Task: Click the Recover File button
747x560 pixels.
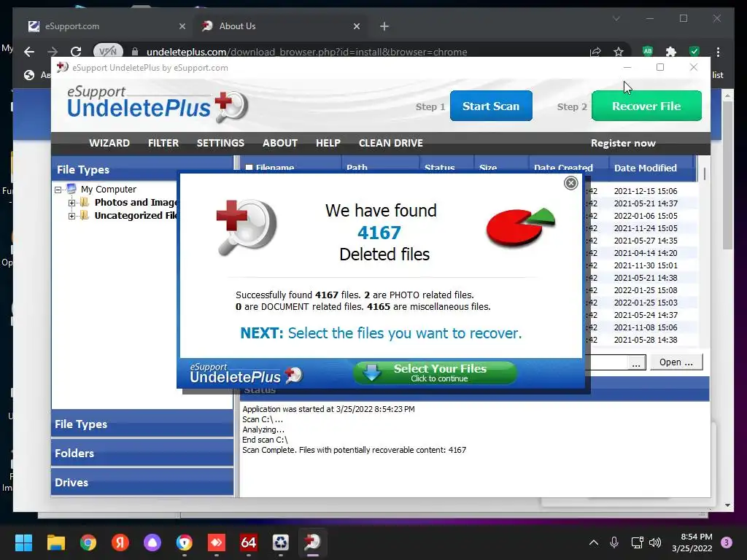Action: pyautogui.click(x=646, y=106)
